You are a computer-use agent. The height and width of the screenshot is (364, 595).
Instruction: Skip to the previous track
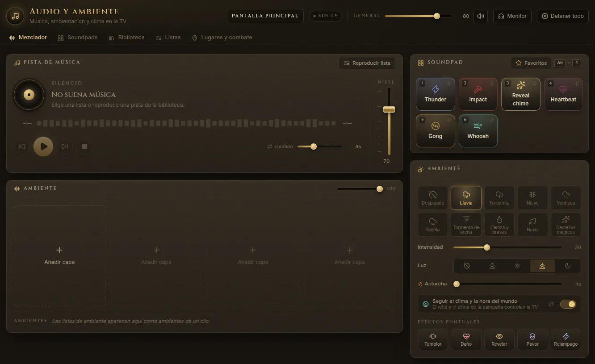(x=21, y=146)
